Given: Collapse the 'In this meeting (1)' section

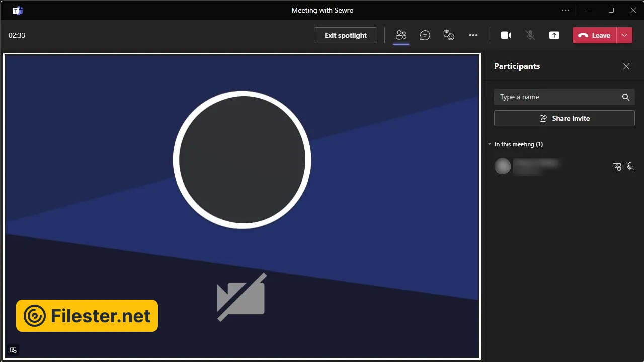Looking at the screenshot, I should [490, 144].
